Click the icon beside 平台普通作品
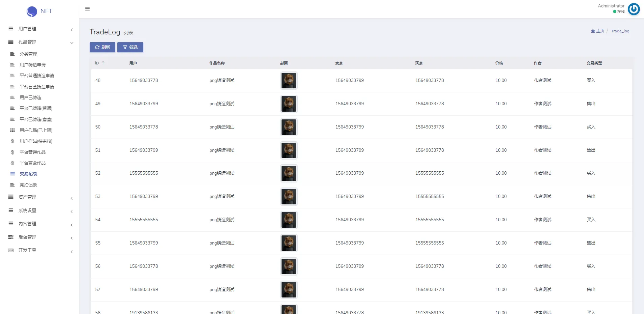644x314 pixels. tap(12, 152)
